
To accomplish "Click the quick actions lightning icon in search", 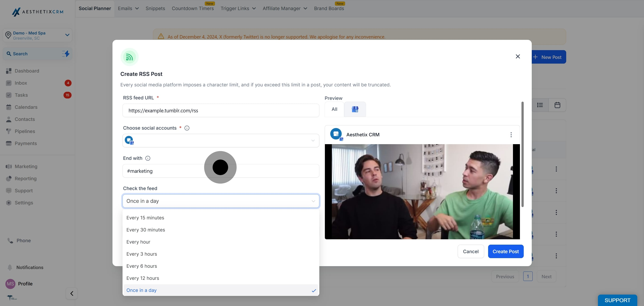I will [x=66, y=53].
